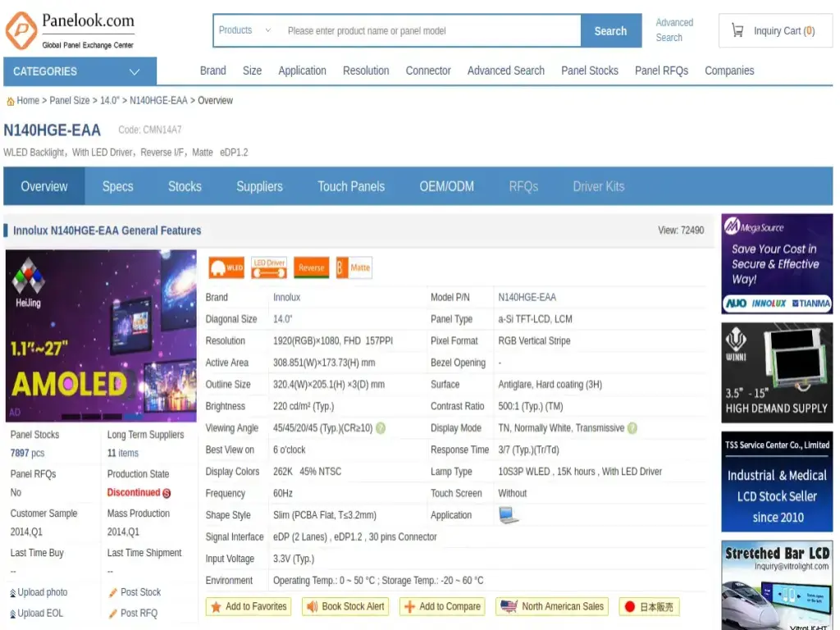The height and width of the screenshot is (630, 840).
Task: Open Advanced Search in the navigation bar
Action: 505,71
